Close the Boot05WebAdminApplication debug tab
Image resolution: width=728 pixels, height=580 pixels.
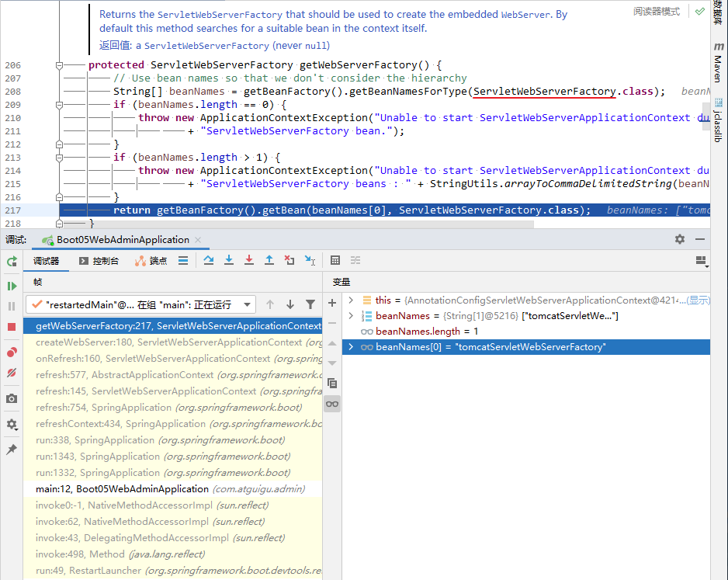tap(198, 240)
